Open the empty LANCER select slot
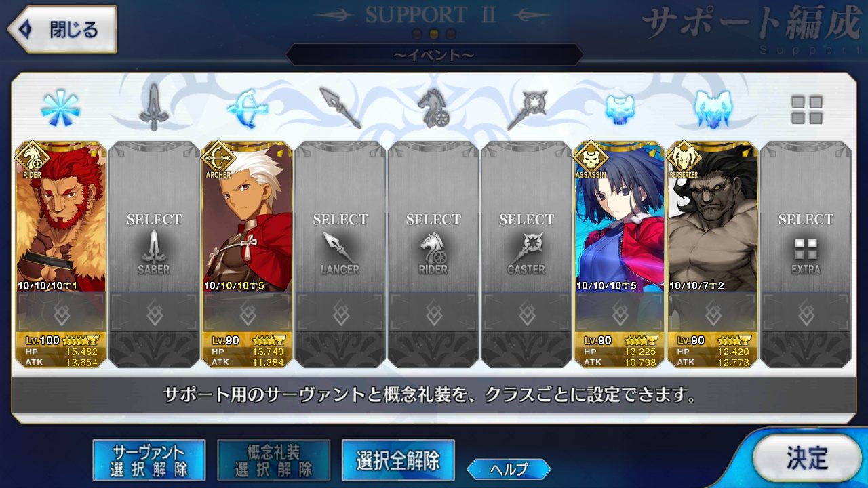This screenshot has width=868, height=488. 340,254
